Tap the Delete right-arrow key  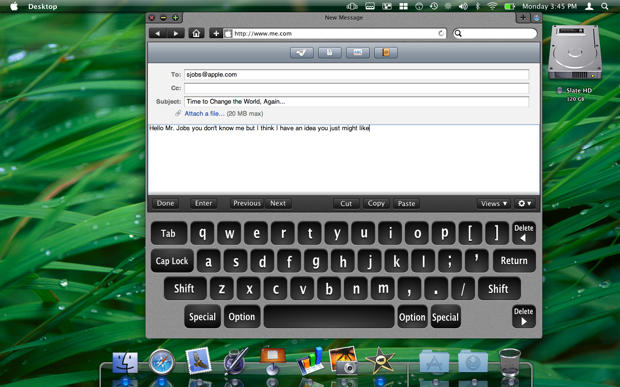524,317
